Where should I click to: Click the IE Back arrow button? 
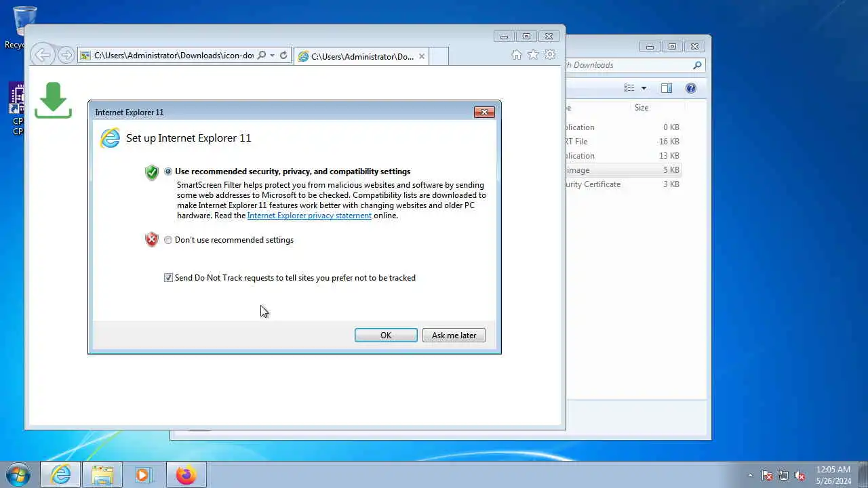coord(42,55)
